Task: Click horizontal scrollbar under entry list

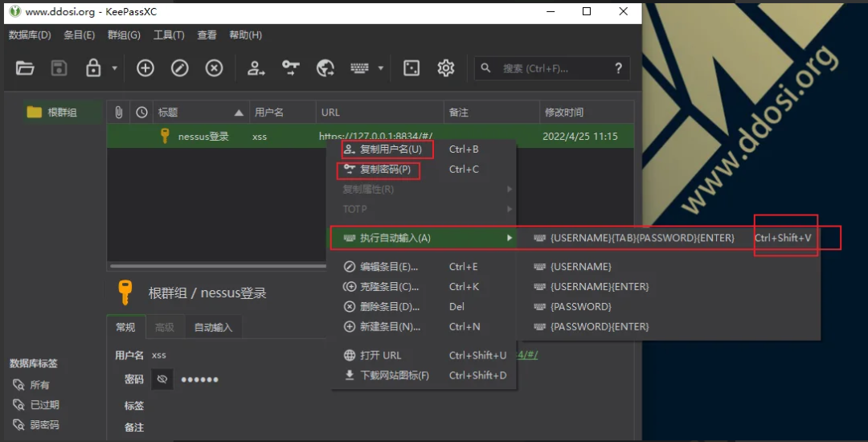Action: [x=219, y=267]
